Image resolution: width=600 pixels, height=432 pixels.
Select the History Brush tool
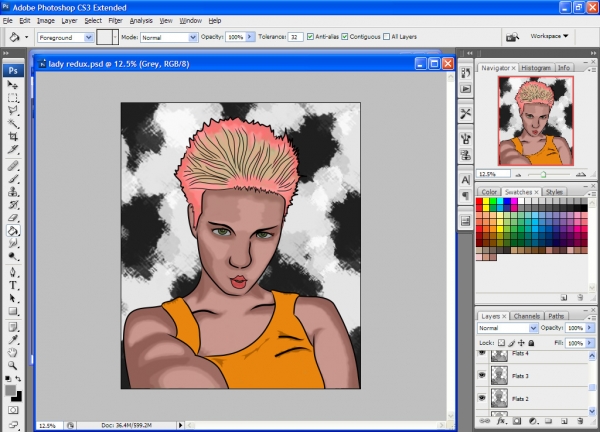(x=13, y=204)
